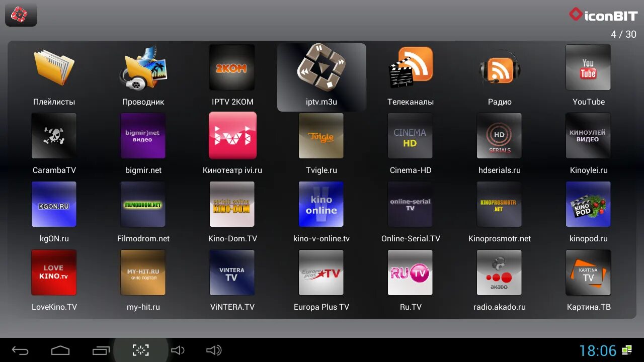644x362 pixels.
Task: Open the bigmir.net video icon
Action: coord(143,136)
